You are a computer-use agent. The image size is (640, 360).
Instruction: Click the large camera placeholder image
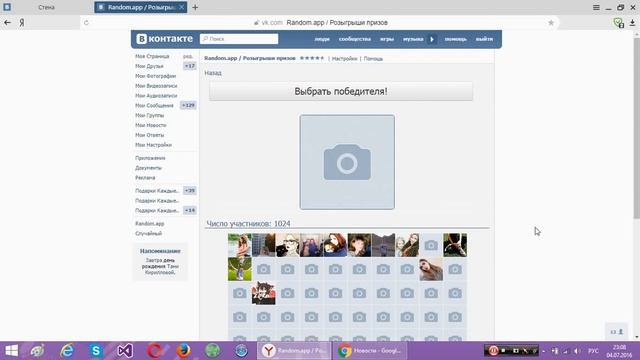click(x=347, y=162)
